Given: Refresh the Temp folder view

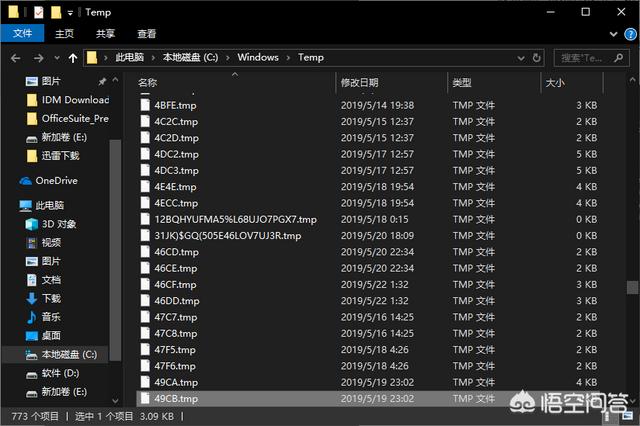Looking at the screenshot, I should pyautogui.click(x=537, y=58).
